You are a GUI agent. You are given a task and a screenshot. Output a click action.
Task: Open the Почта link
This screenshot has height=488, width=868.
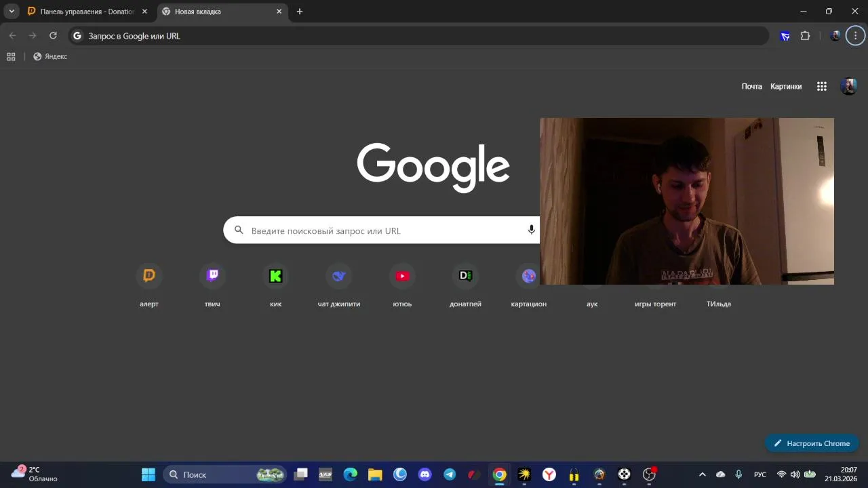(751, 86)
